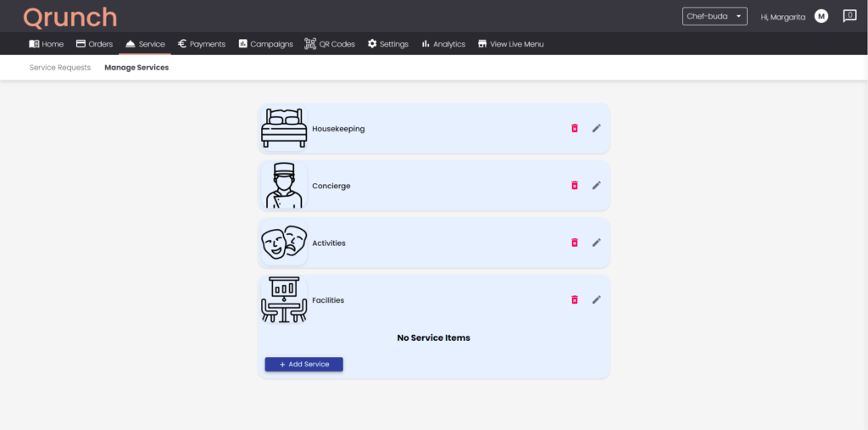This screenshot has width=868, height=430.
Task: Click the 'No Service Items' message
Action: pos(433,338)
